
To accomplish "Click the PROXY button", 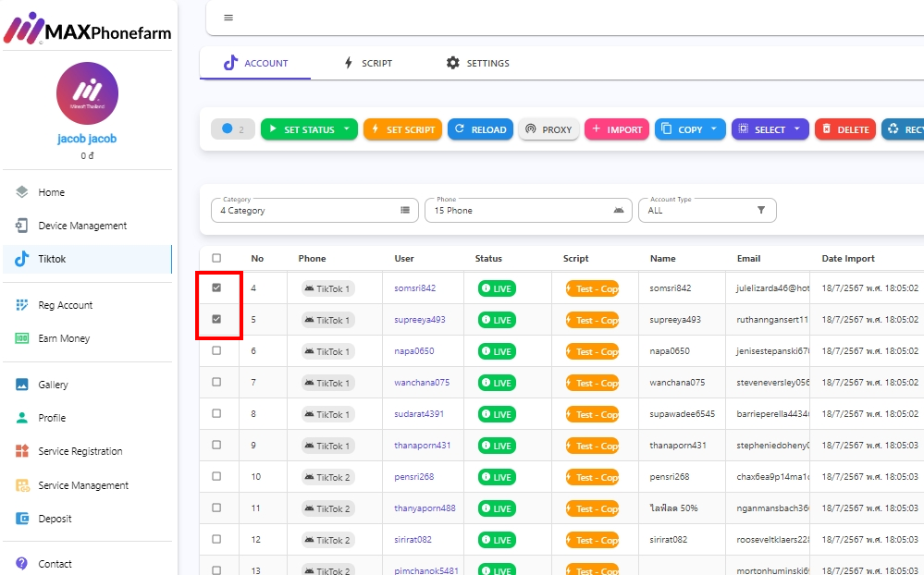I will click(548, 129).
